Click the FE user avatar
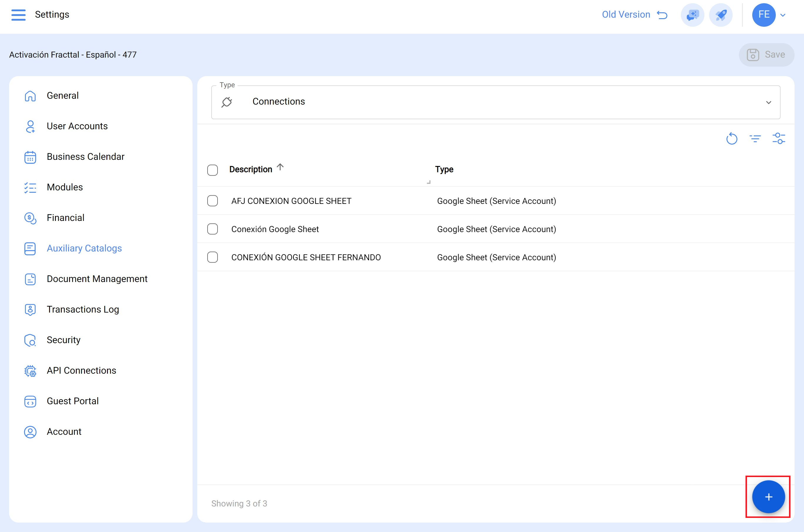This screenshot has width=804, height=532. click(764, 15)
